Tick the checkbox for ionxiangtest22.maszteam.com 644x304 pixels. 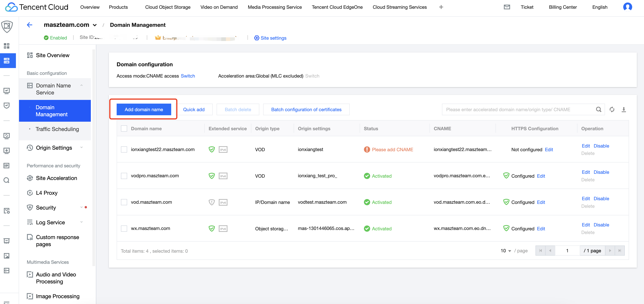pos(124,149)
